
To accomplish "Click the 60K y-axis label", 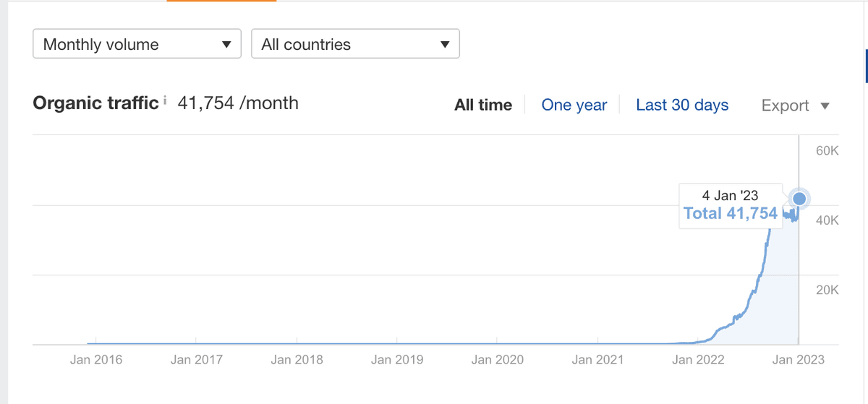I will coord(827,151).
